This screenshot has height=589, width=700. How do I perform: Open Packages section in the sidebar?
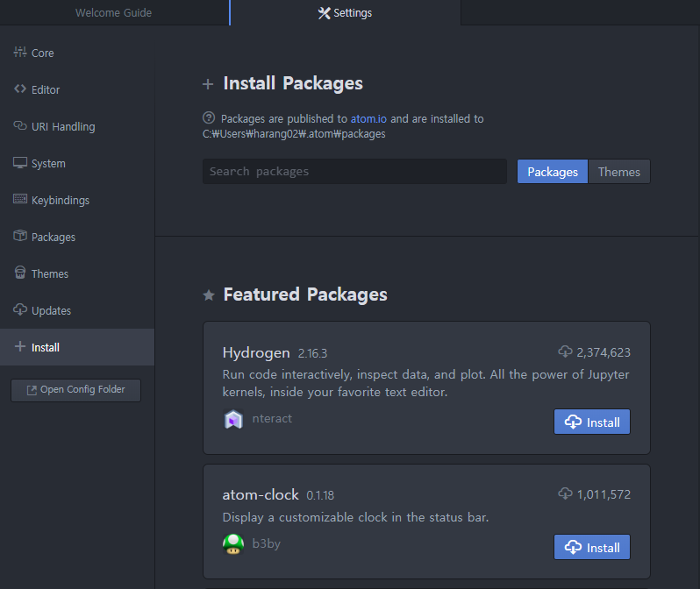click(x=77, y=237)
